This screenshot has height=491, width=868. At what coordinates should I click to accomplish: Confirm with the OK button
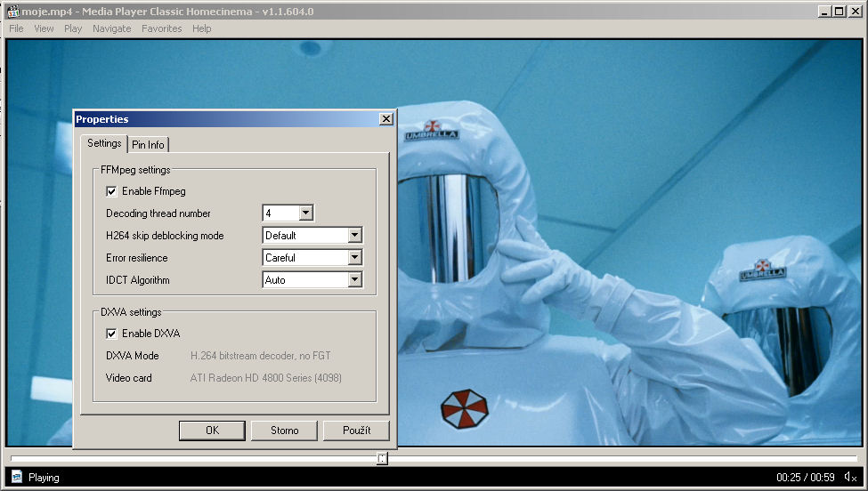pyautogui.click(x=212, y=431)
